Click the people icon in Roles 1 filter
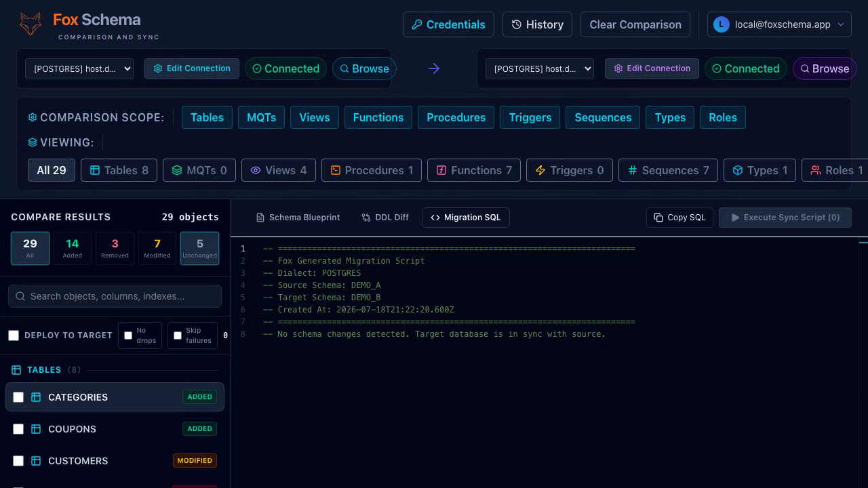The width and height of the screenshot is (868, 488). click(x=816, y=170)
